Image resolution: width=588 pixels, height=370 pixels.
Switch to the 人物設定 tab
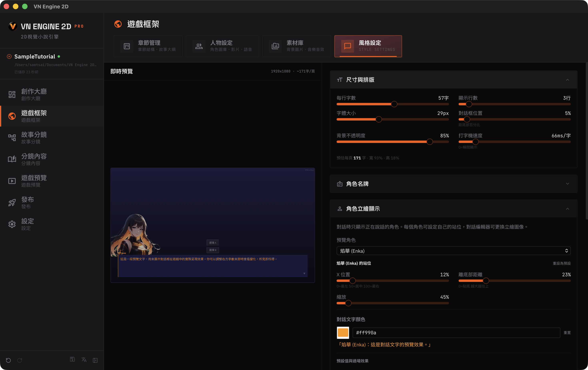click(222, 46)
